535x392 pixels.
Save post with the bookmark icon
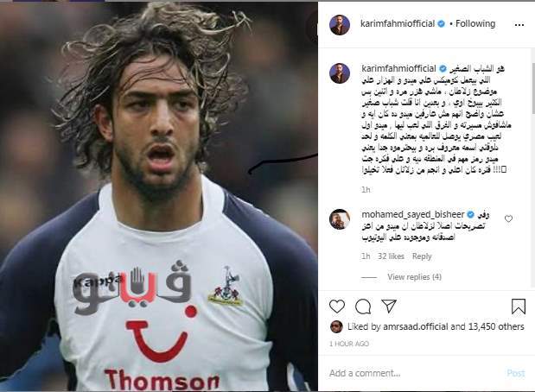coord(519,307)
